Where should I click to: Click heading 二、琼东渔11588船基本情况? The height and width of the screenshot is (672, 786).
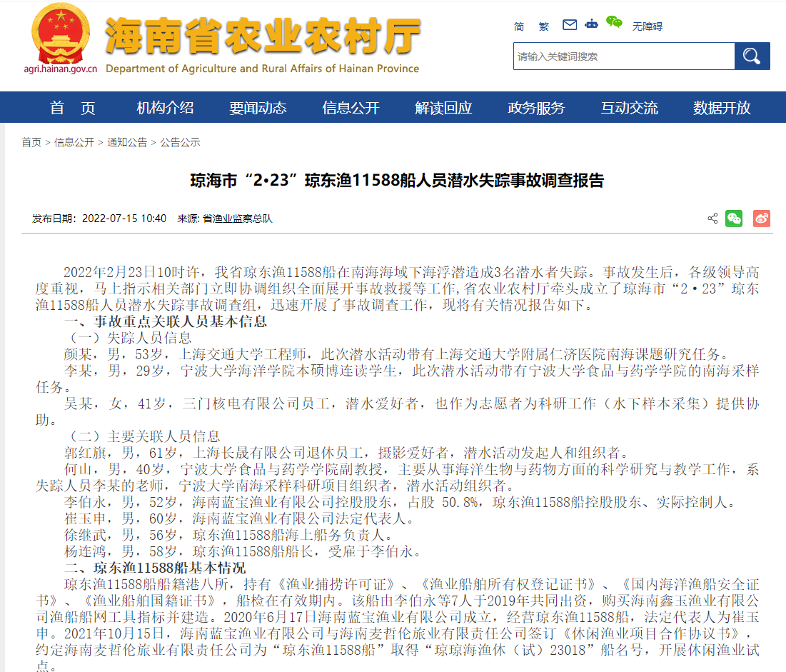coord(155,568)
